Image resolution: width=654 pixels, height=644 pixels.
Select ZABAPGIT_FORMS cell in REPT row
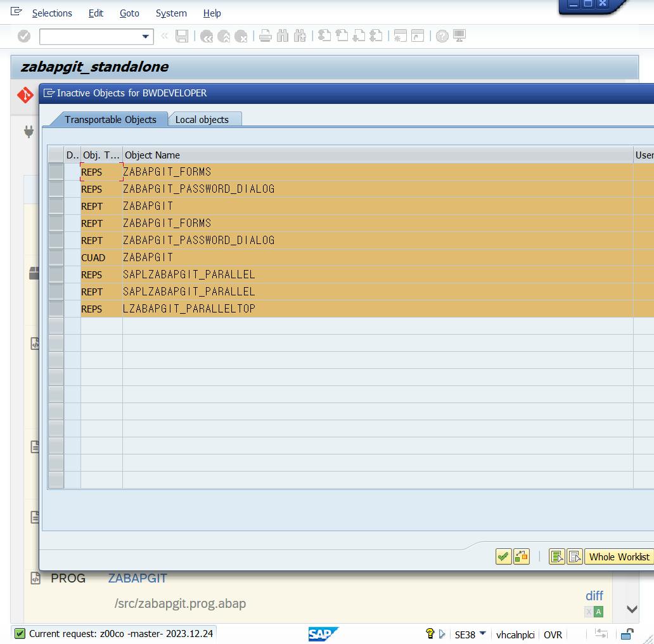point(378,223)
